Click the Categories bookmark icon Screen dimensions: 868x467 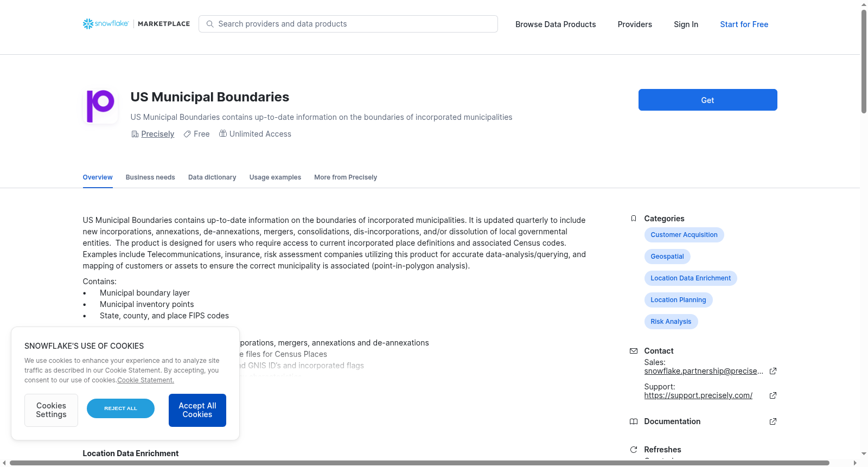pos(634,219)
